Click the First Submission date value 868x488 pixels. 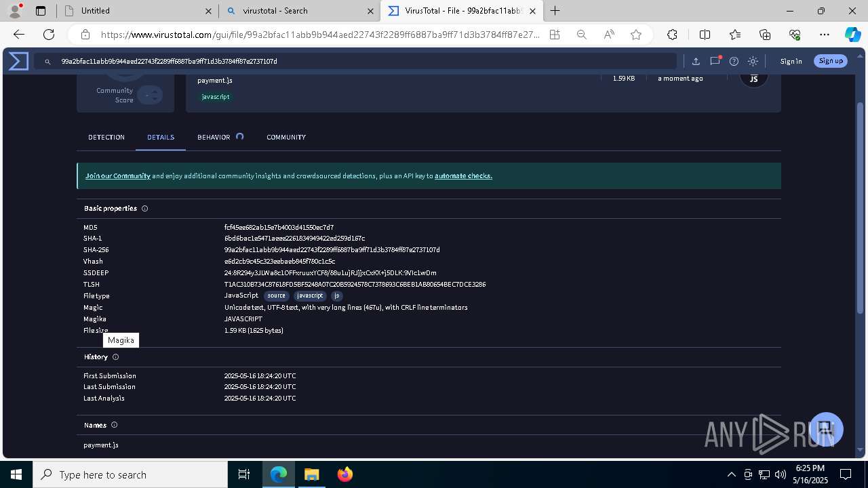[260, 375]
